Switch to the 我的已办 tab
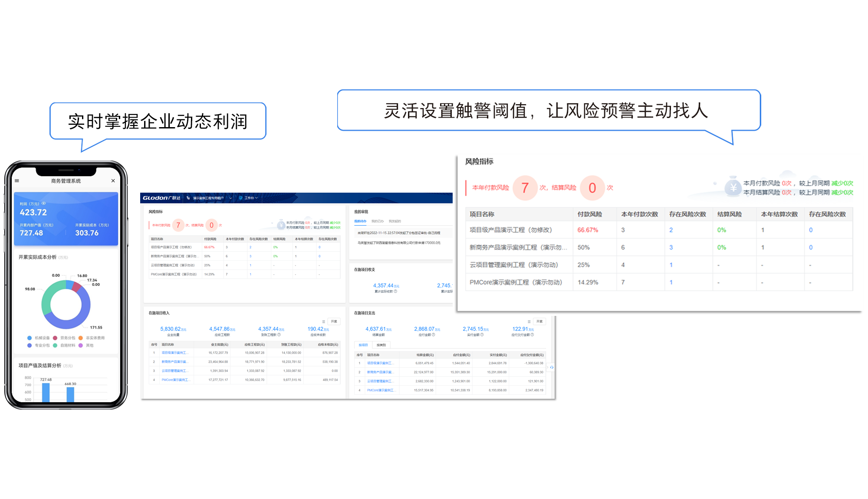The image size is (868, 499). [x=377, y=221]
